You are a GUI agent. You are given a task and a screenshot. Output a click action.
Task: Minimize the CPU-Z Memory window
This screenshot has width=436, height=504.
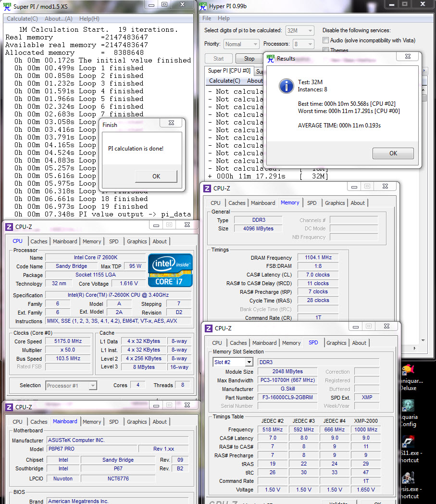pyautogui.click(x=354, y=187)
